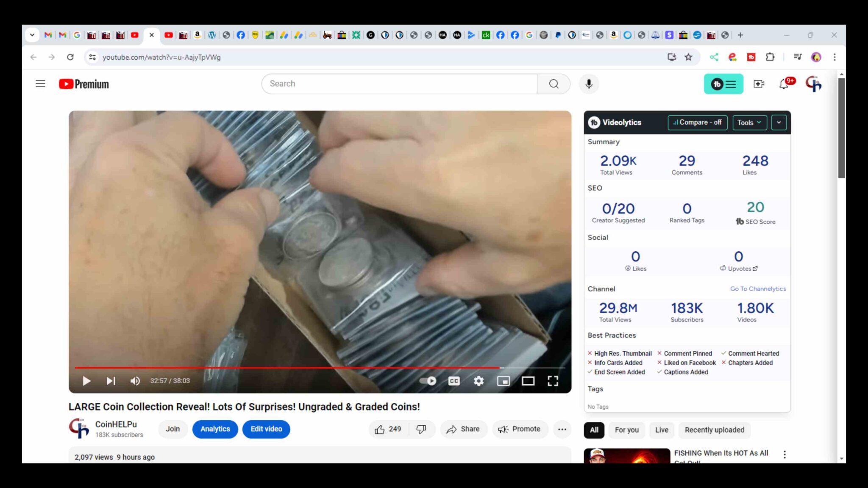Switch to first Gmail tab

48,35
